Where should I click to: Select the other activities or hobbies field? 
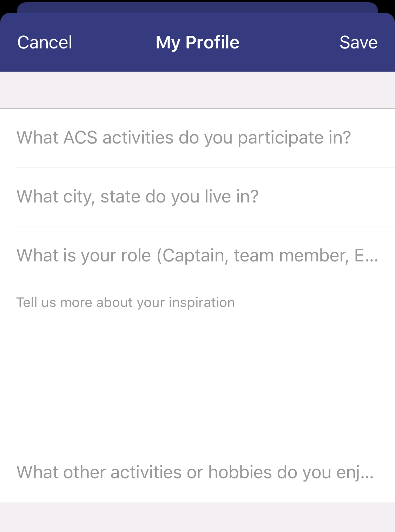(197, 472)
